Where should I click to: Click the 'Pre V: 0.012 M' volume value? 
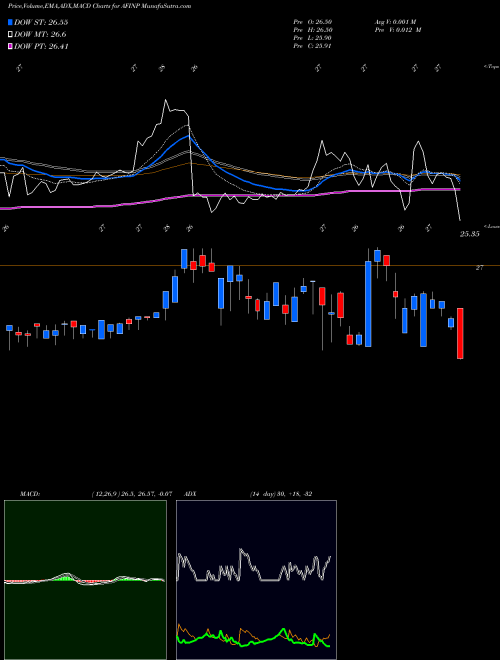point(398,30)
